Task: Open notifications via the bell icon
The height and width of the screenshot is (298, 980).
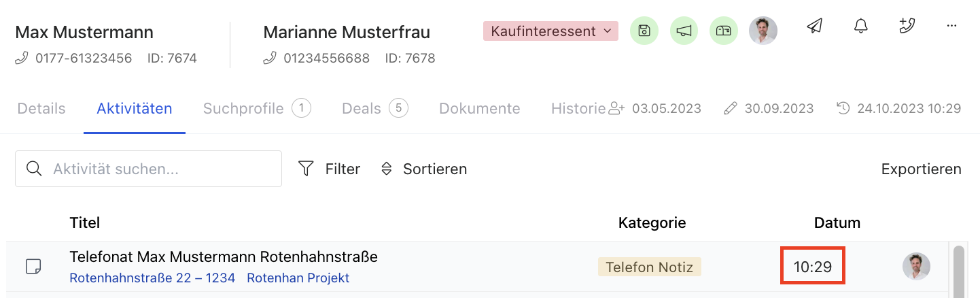Action: [x=860, y=27]
